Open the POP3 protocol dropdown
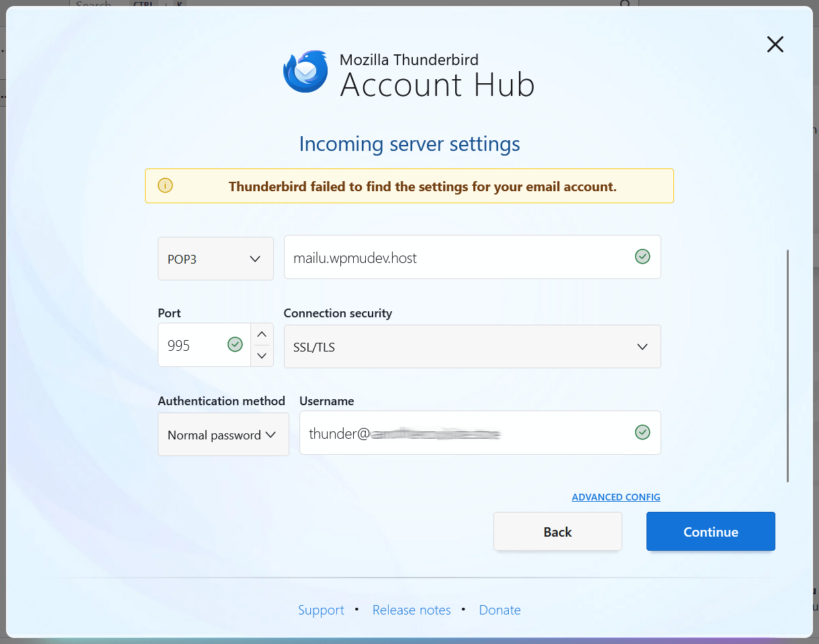 (215, 258)
